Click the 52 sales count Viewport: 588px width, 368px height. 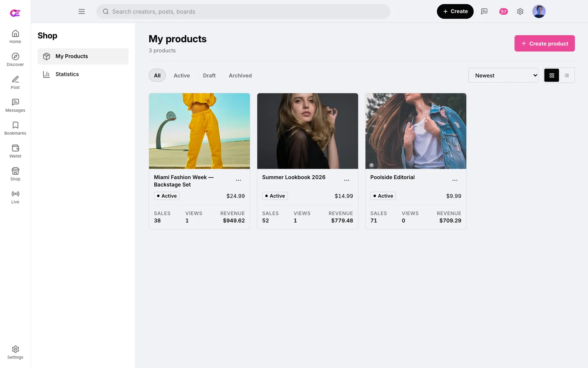coord(265,221)
